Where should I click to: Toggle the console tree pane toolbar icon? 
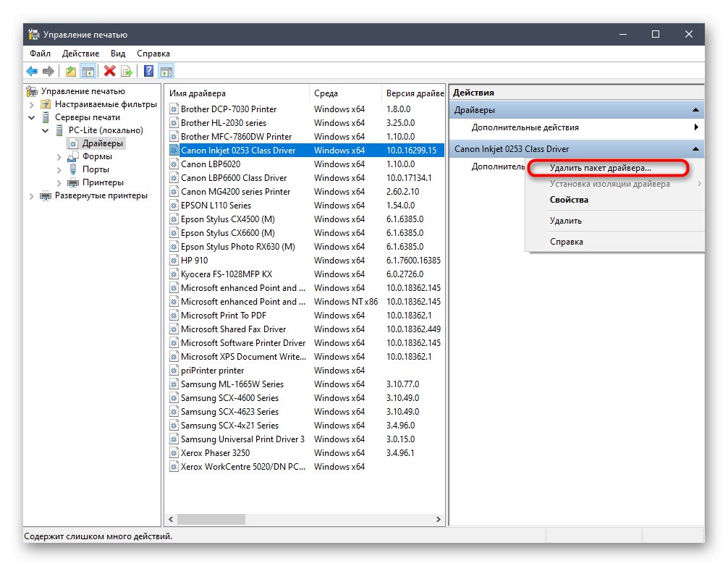click(88, 71)
